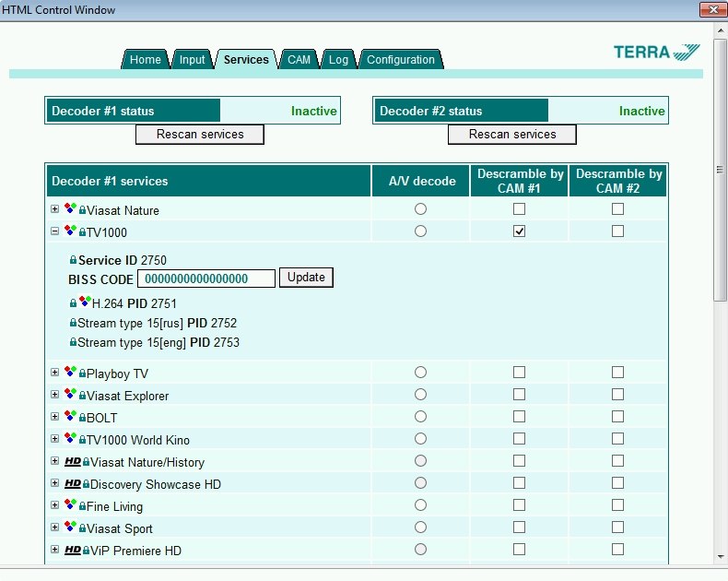View the Log tab
The height and width of the screenshot is (581, 728).
click(338, 60)
